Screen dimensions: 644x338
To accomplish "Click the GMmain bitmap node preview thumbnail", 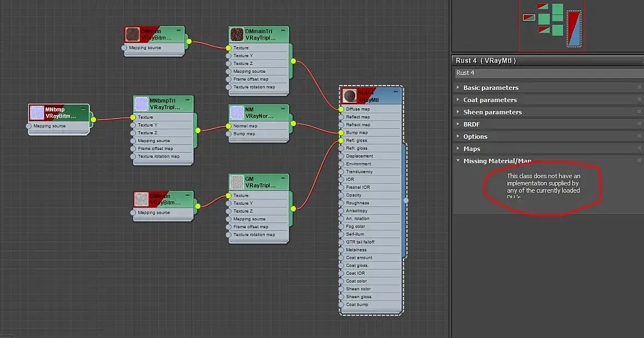I will click(141, 199).
